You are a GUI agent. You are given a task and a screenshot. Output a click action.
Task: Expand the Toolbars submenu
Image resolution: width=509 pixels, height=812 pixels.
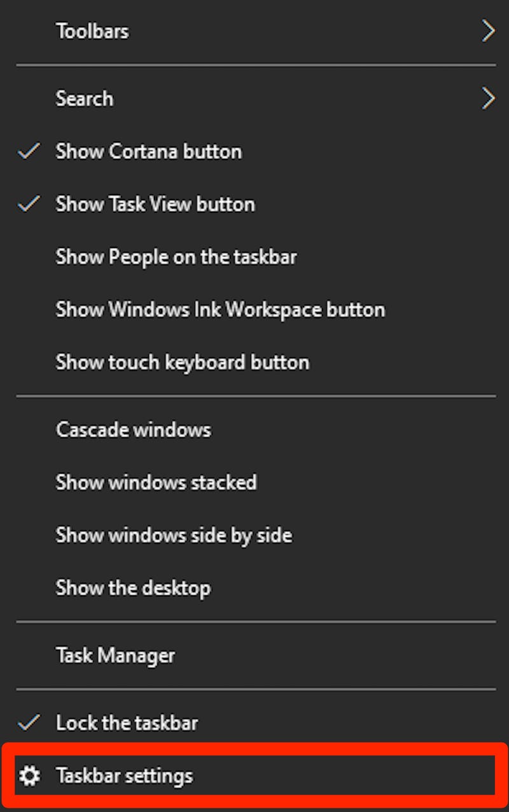tap(93, 31)
